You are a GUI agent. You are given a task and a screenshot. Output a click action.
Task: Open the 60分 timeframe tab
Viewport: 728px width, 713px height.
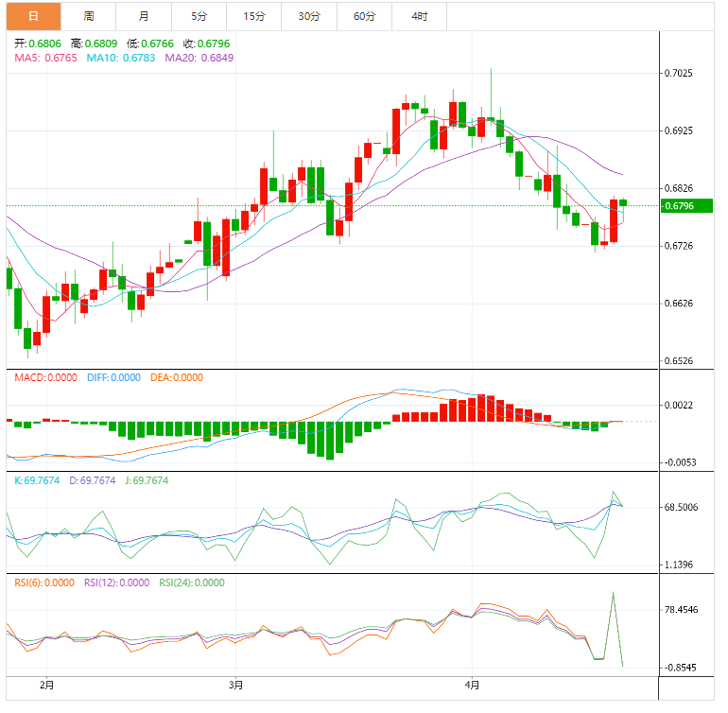click(x=364, y=16)
